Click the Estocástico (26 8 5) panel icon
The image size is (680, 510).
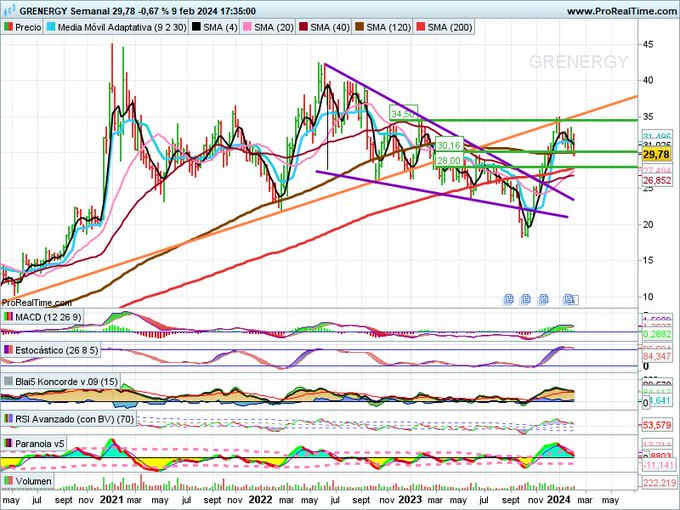click(x=8, y=350)
